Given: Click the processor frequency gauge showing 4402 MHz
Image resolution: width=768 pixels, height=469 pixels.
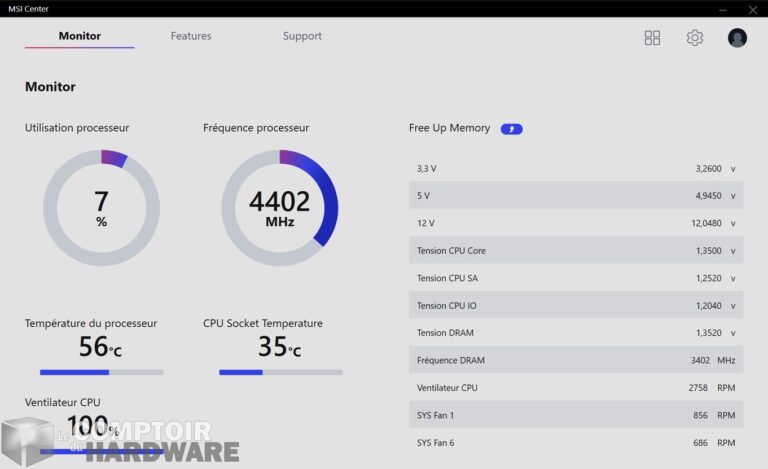Looking at the screenshot, I should coord(280,208).
